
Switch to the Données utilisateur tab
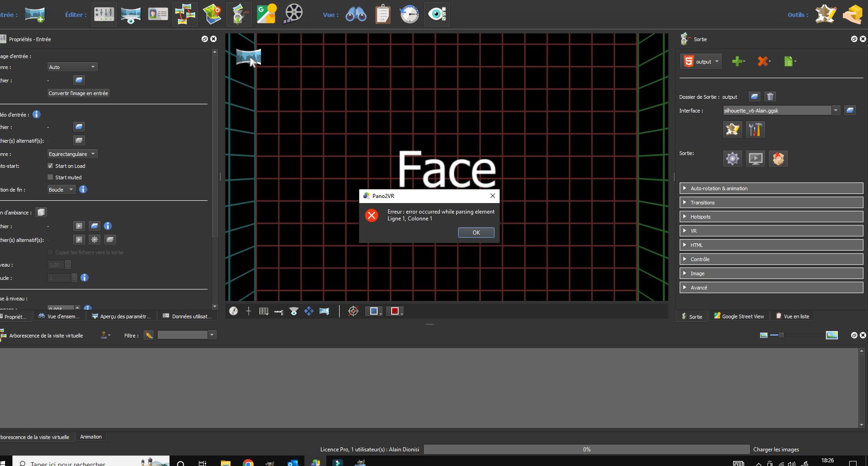click(187, 316)
